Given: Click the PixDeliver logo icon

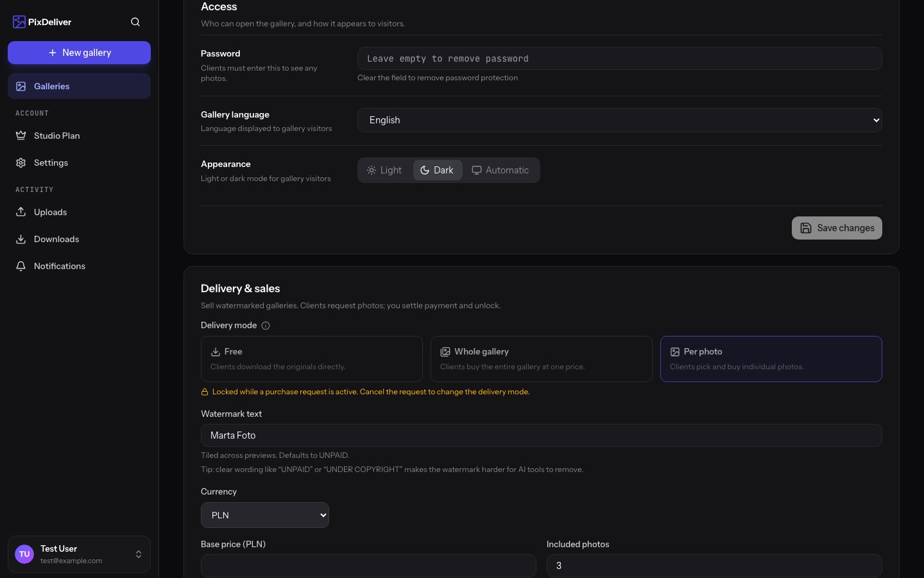Looking at the screenshot, I should pos(19,22).
